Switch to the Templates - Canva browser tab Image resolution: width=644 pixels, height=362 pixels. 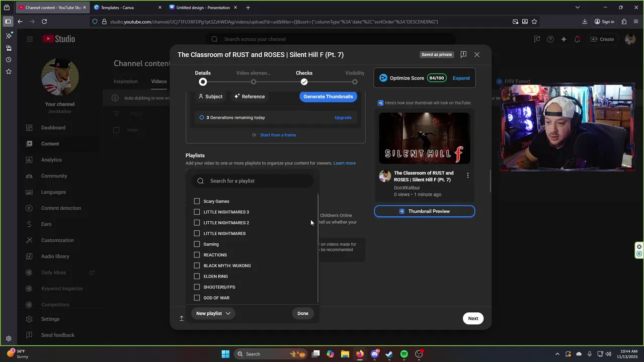(x=128, y=8)
